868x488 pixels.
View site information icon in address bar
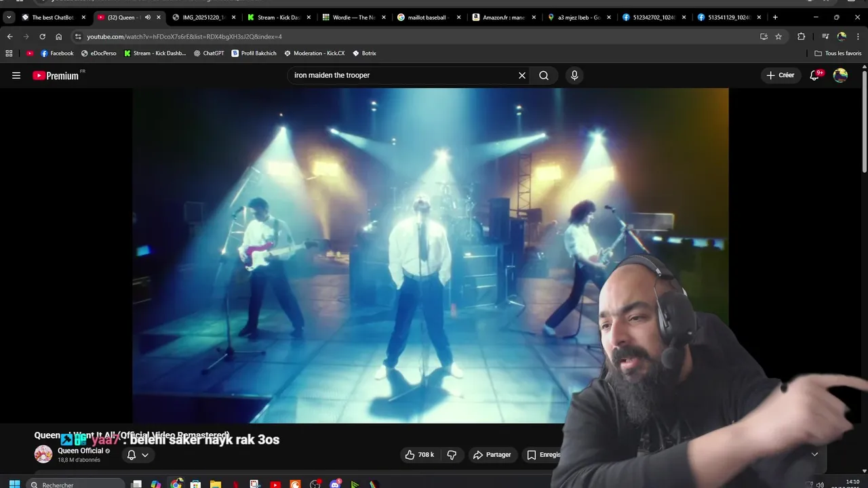tap(78, 37)
